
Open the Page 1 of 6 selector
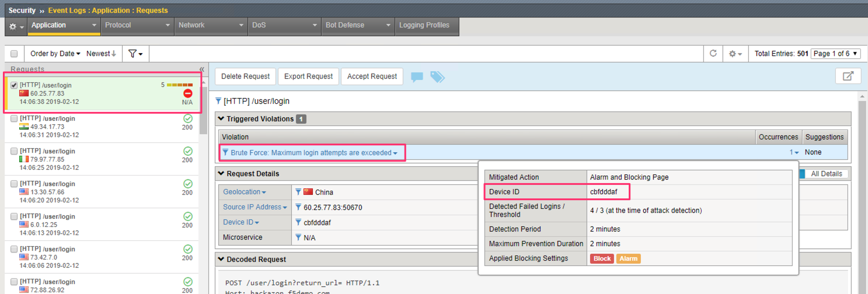click(x=836, y=54)
